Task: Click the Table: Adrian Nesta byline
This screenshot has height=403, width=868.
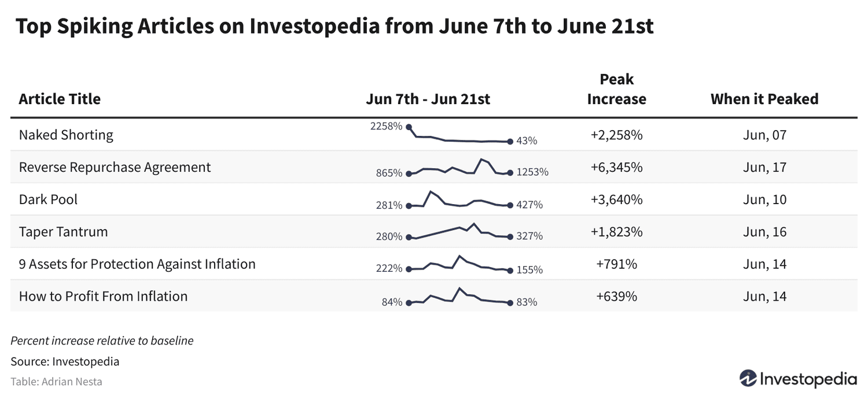Action: pos(56,382)
